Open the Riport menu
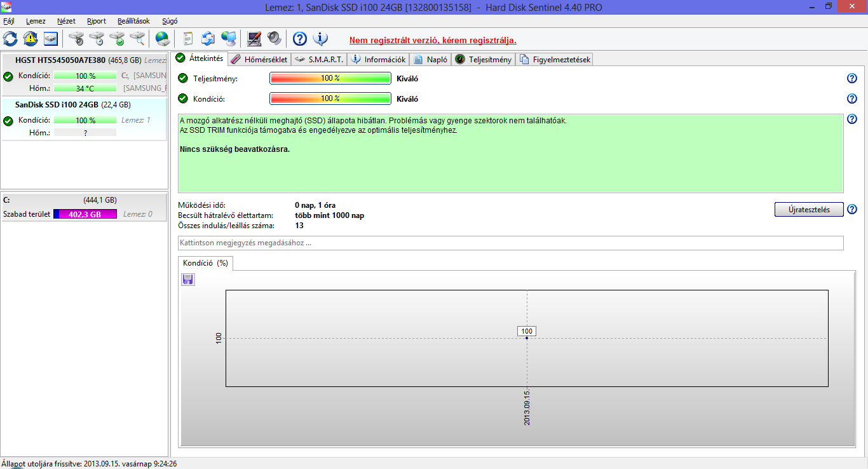The width and height of the screenshot is (868, 469). tap(97, 21)
